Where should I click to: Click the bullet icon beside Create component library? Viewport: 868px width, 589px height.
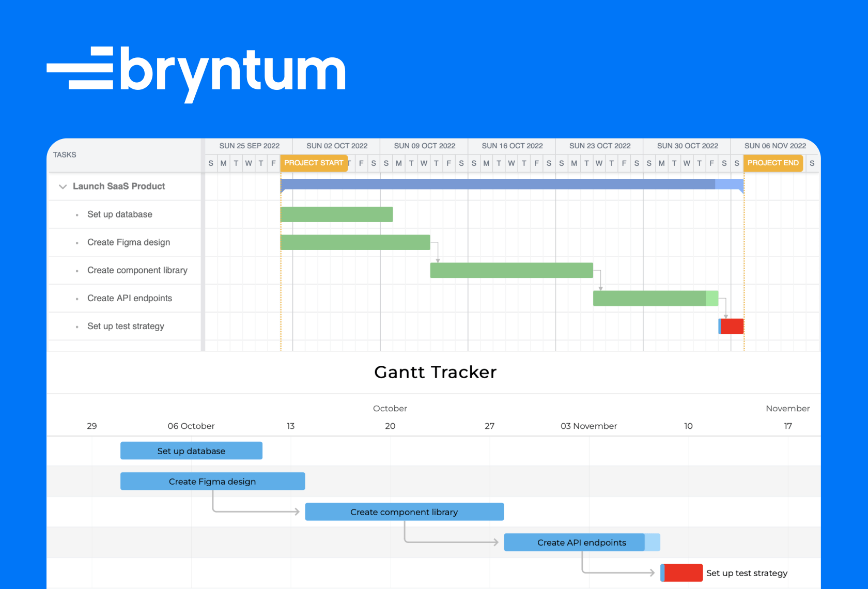(x=77, y=270)
